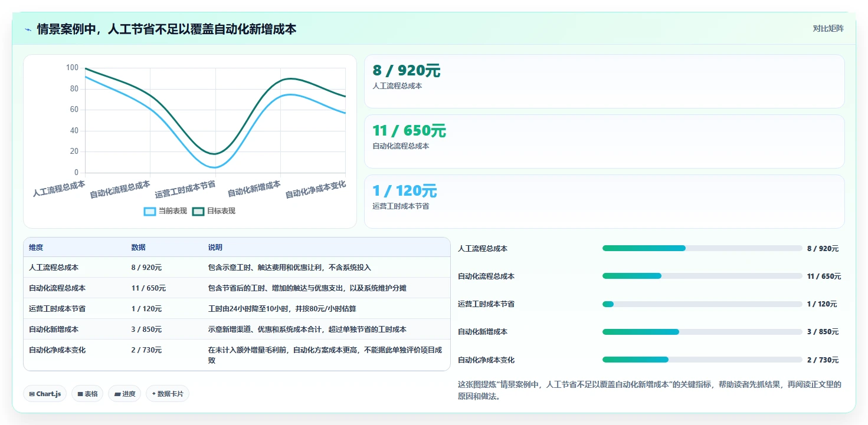Select the 进度 chip
The width and height of the screenshot is (868, 425).
(125, 394)
